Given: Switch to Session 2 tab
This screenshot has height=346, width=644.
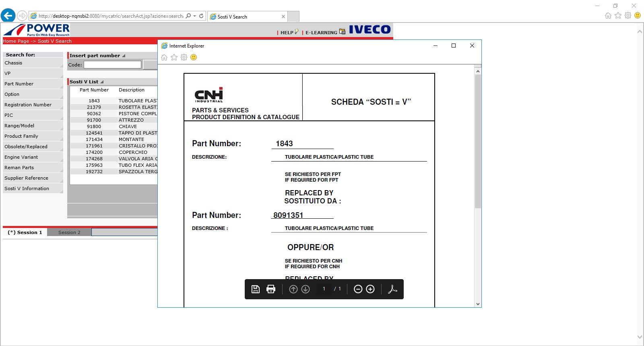Looking at the screenshot, I should click(x=69, y=232).
